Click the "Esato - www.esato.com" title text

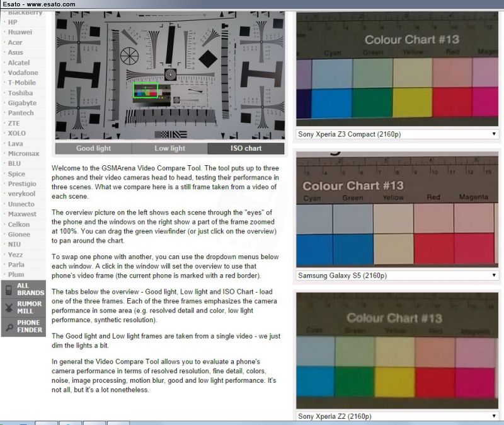39,4
